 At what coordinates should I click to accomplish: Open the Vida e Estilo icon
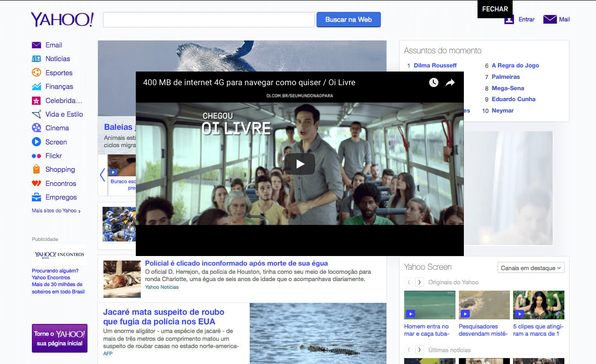tap(36, 114)
